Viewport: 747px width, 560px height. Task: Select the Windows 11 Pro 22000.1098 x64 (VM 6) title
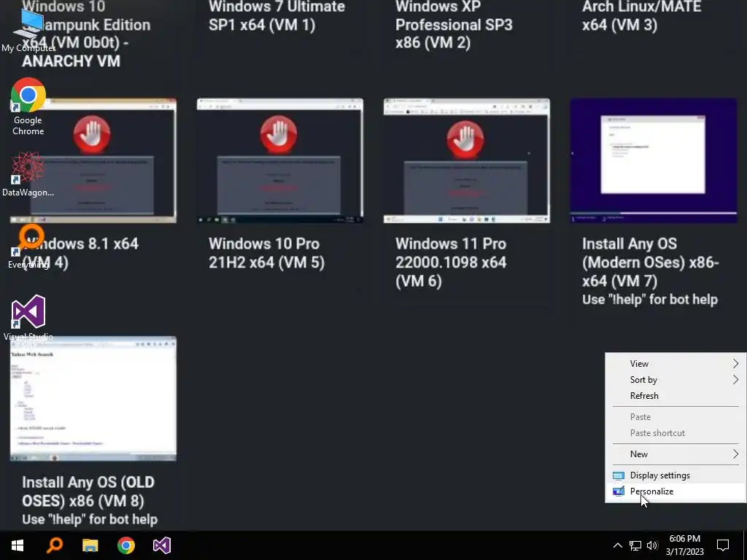click(451, 262)
